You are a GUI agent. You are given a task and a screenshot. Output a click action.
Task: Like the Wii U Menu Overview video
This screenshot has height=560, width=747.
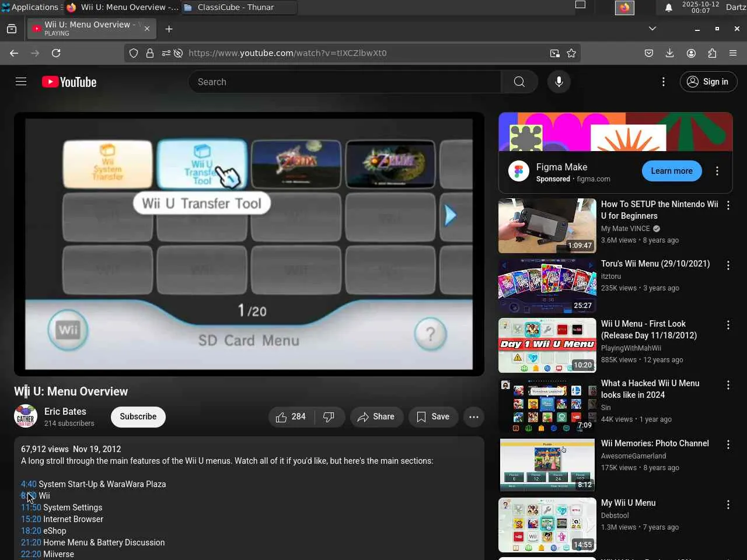tap(291, 416)
